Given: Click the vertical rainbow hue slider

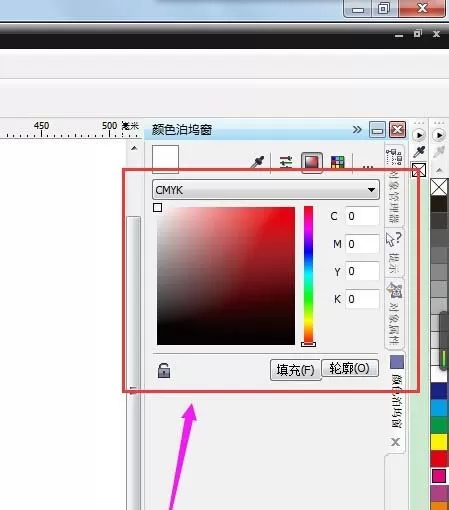Looking at the screenshot, I should [x=308, y=275].
